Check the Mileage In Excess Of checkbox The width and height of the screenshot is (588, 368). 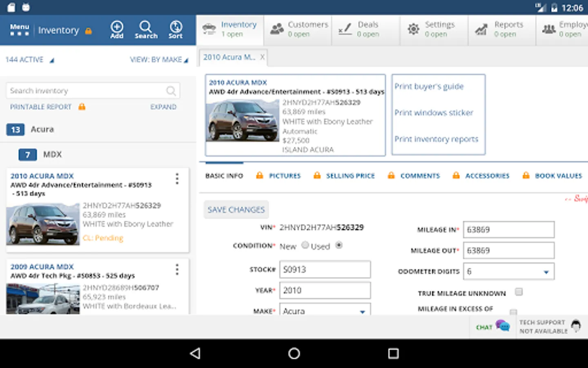513,312
